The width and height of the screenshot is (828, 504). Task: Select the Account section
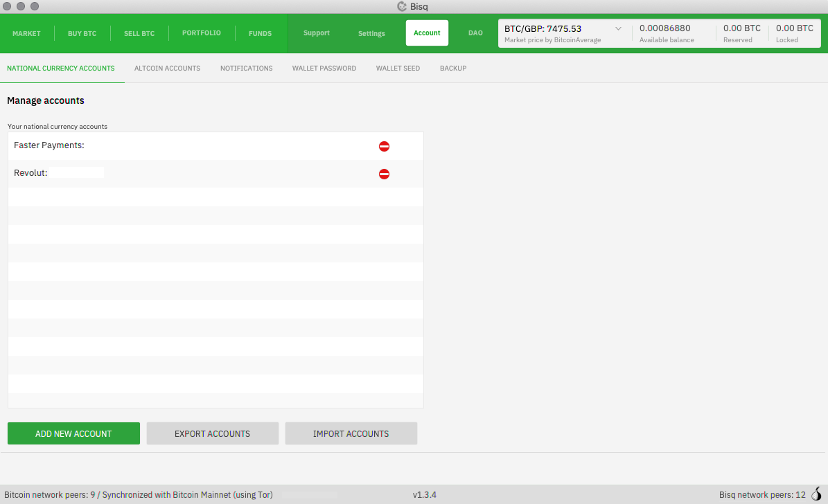[x=427, y=33]
